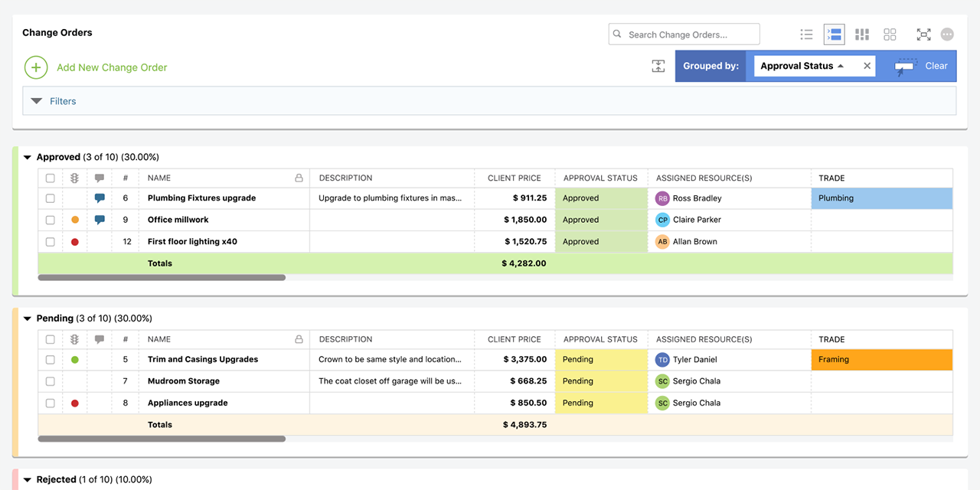This screenshot has width=980, height=490.
Task: Open the search magnifier icon
Action: pos(619,34)
